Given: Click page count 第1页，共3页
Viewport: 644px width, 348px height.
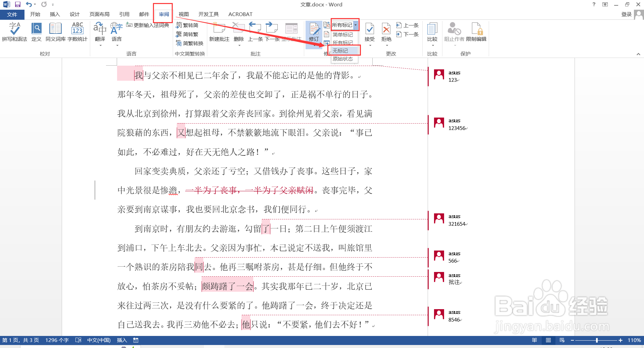Looking at the screenshot, I should coord(20,340).
